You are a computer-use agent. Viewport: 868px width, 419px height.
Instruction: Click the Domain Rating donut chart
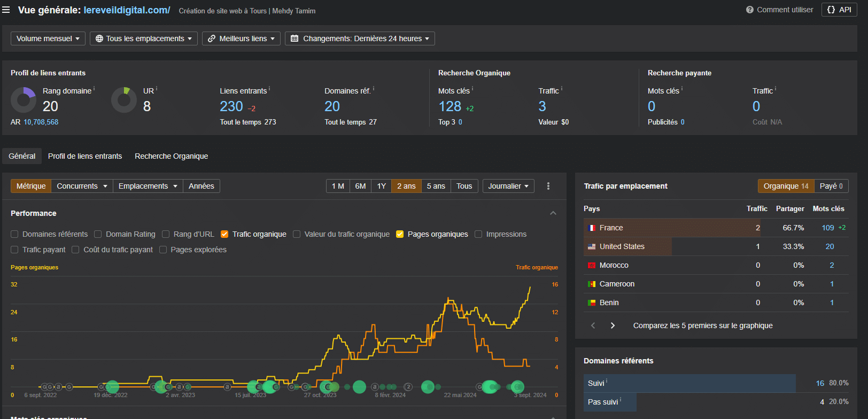pyautogui.click(x=24, y=100)
